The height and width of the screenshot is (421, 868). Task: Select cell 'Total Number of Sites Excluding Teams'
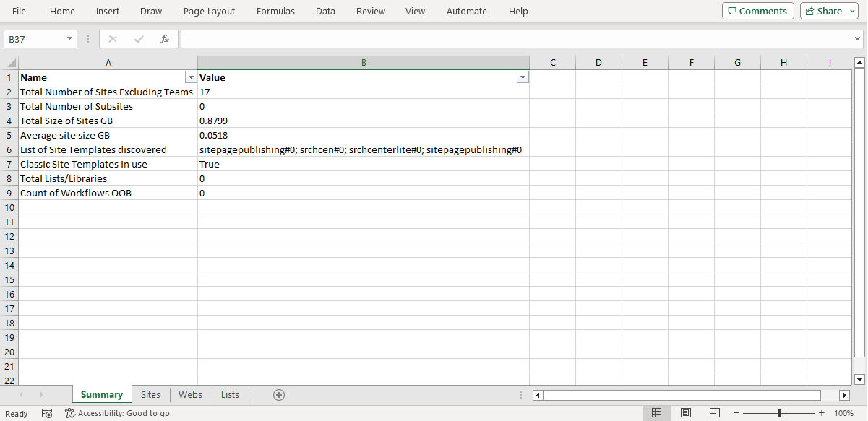pos(108,92)
